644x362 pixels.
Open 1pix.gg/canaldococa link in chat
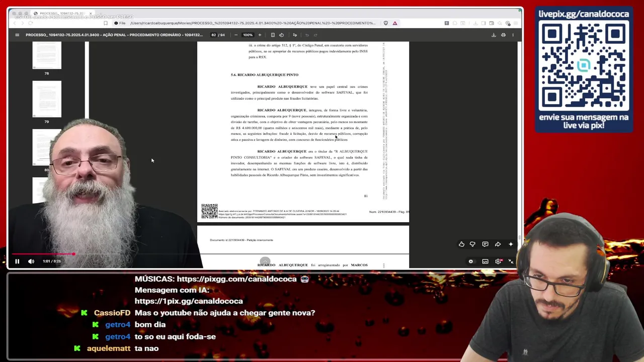tap(189, 301)
